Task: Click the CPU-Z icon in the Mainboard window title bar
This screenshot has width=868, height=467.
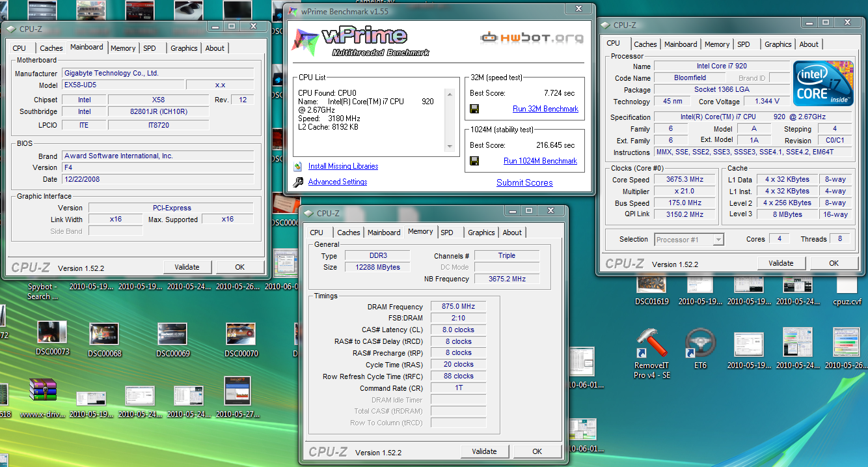Action: (x=11, y=29)
